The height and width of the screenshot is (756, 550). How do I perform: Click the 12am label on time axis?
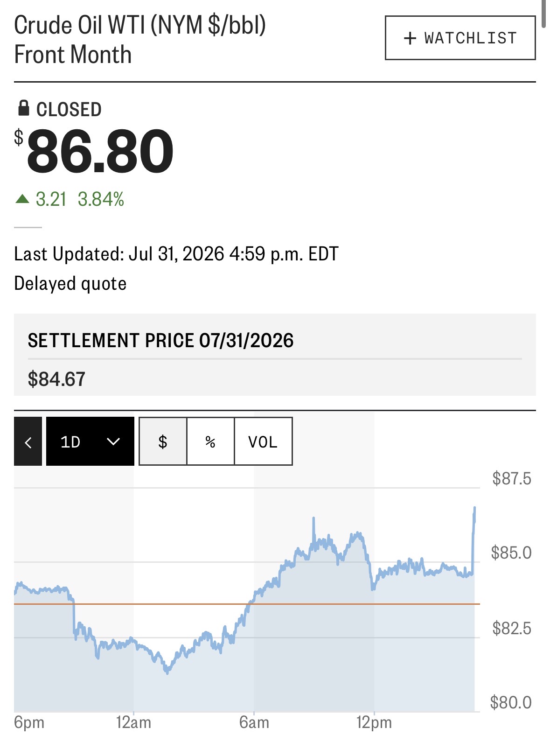(133, 723)
